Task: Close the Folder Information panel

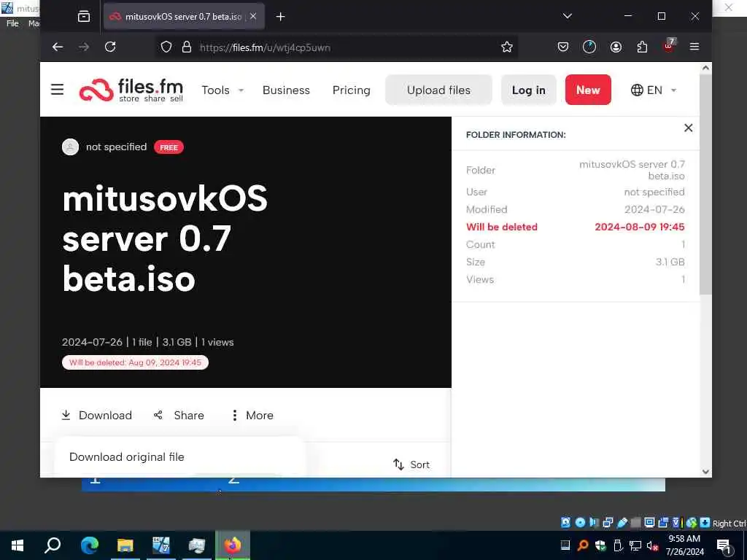Action: click(689, 128)
